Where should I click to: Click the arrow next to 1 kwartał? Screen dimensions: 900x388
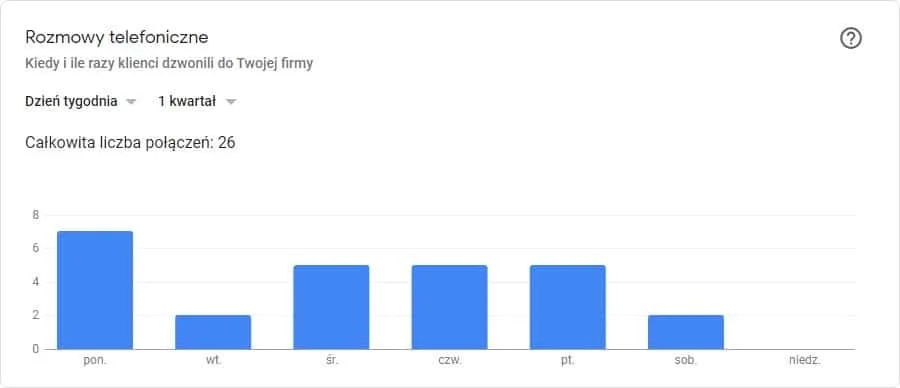pos(231,102)
